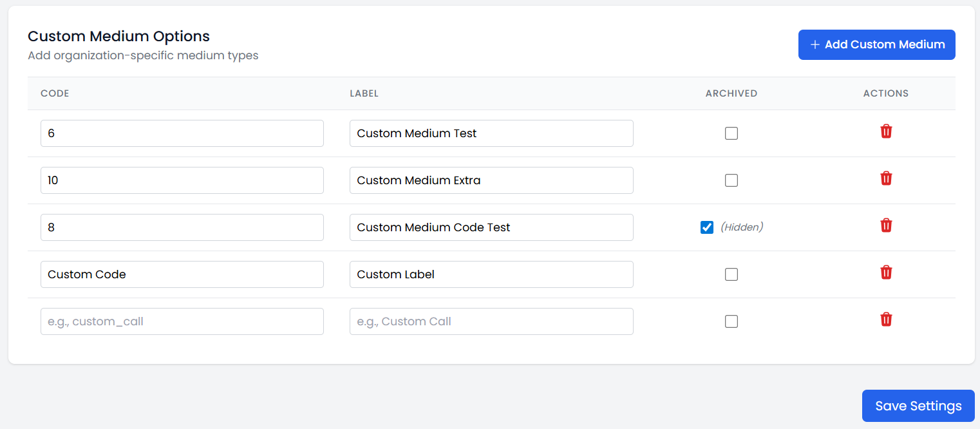Viewport: 980px width, 429px height.
Task: Click the empty label field with Custom Call placeholder
Action: click(491, 321)
